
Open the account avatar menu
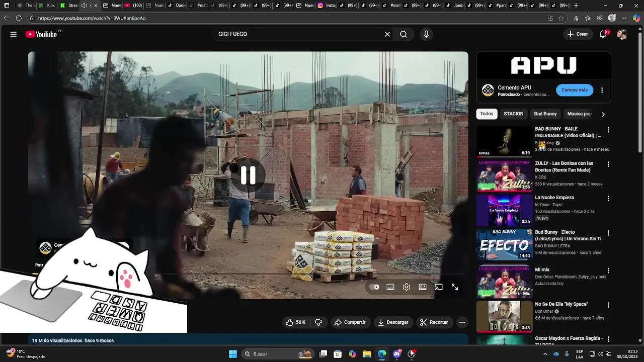coord(622,34)
